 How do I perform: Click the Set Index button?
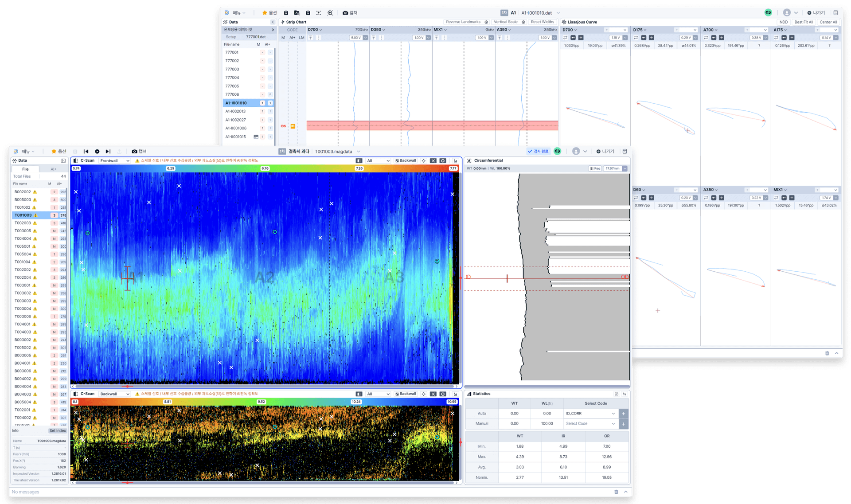(x=57, y=430)
